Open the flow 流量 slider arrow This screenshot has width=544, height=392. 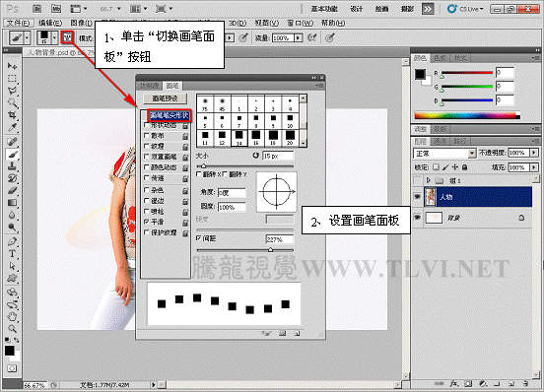click(x=298, y=37)
